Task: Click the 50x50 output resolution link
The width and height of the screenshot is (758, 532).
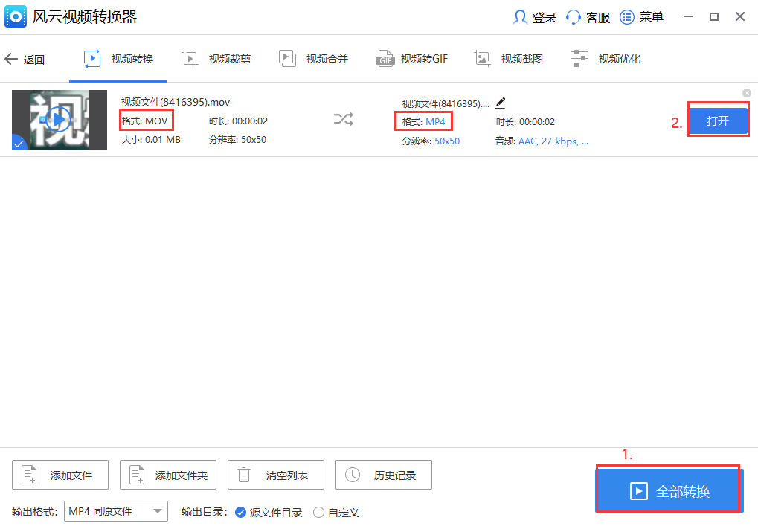Action: [x=447, y=141]
